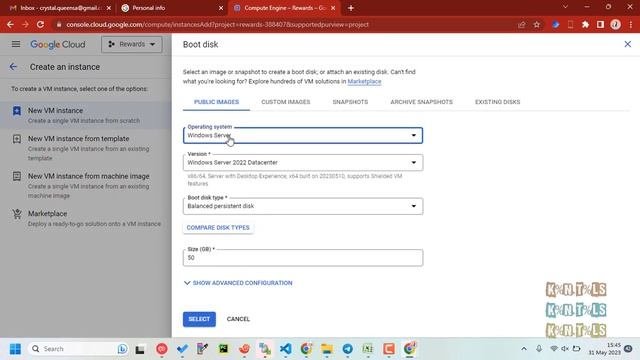Open the Rewards project selector
The height and width of the screenshot is (360, 640).
pyautogui.click(x=131, y=44)
